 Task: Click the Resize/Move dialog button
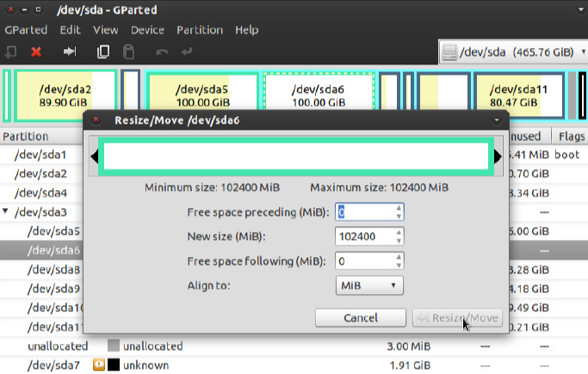coord(456,318)
